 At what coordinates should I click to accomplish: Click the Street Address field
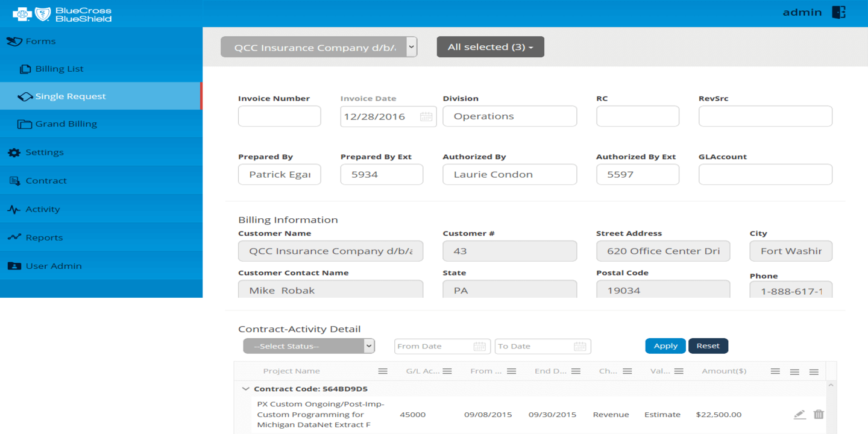coord(663,251)
